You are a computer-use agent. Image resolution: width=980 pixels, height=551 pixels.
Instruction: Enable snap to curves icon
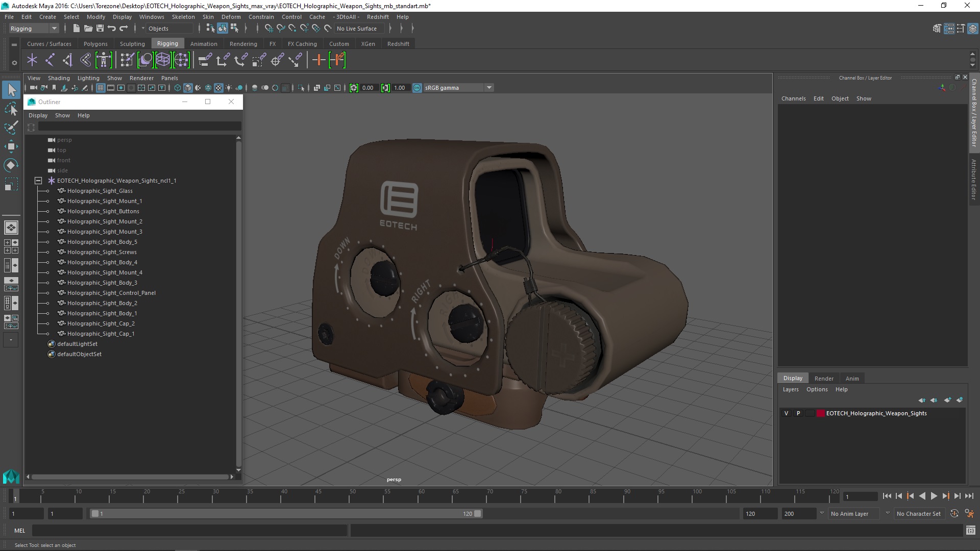(x=280, y=29)
